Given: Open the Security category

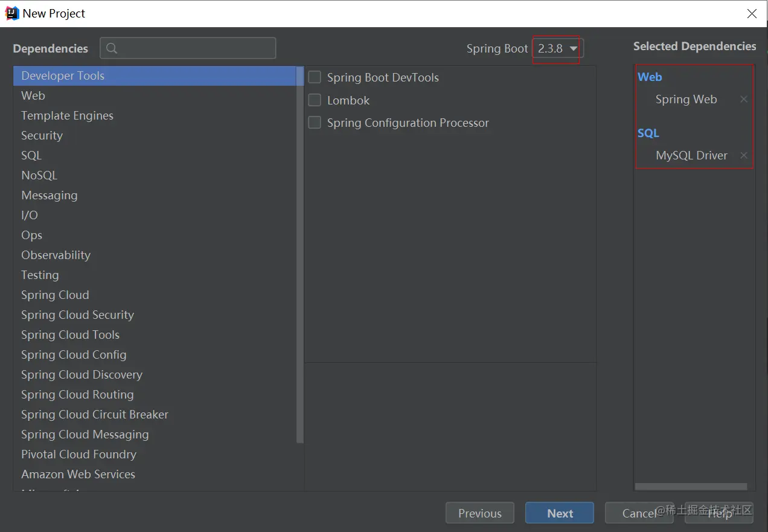Looking at the screenshot, I should 155,135.
